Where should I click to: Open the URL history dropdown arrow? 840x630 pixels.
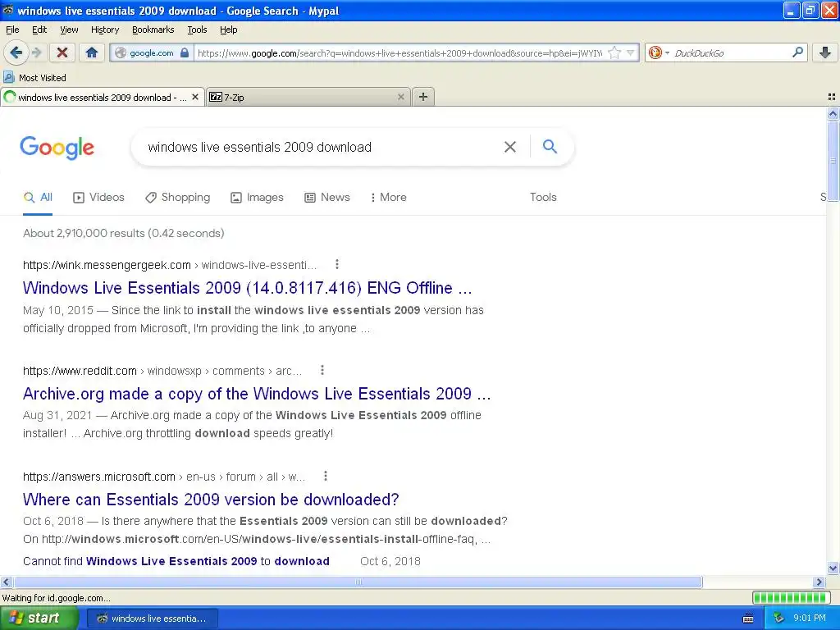pyautogui.click(x=631, y=52)
